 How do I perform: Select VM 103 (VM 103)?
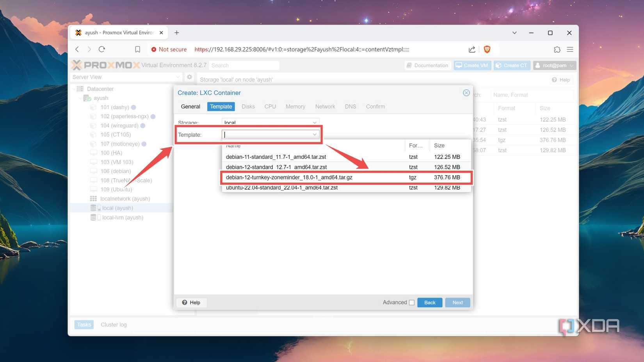point(116,162)
